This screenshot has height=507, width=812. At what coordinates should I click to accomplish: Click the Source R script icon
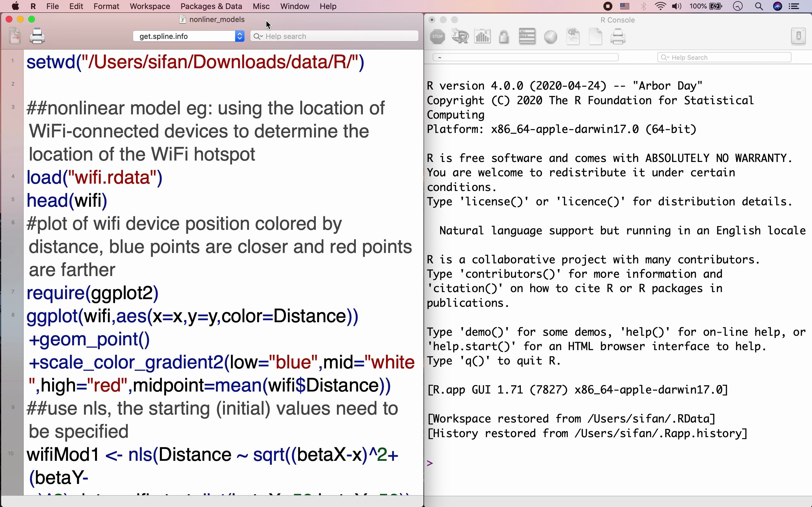[x=460, y=37]
